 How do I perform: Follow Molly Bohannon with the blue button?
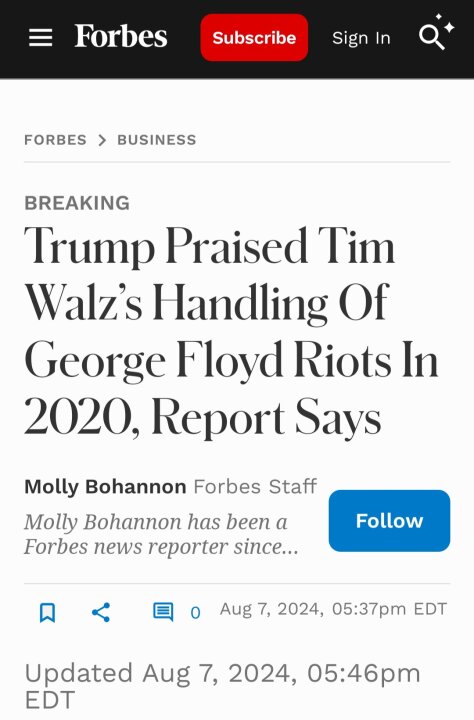(x=389, y=521)
